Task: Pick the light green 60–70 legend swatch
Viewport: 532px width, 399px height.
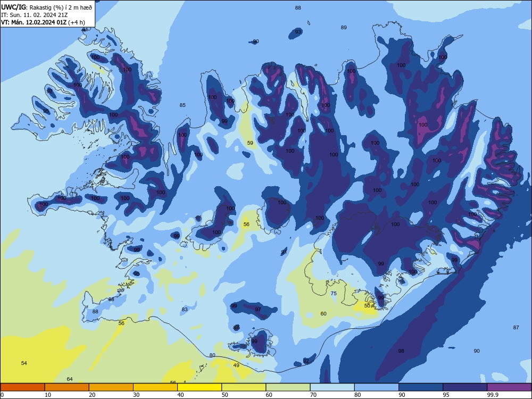Action: (x=288, y=387)
